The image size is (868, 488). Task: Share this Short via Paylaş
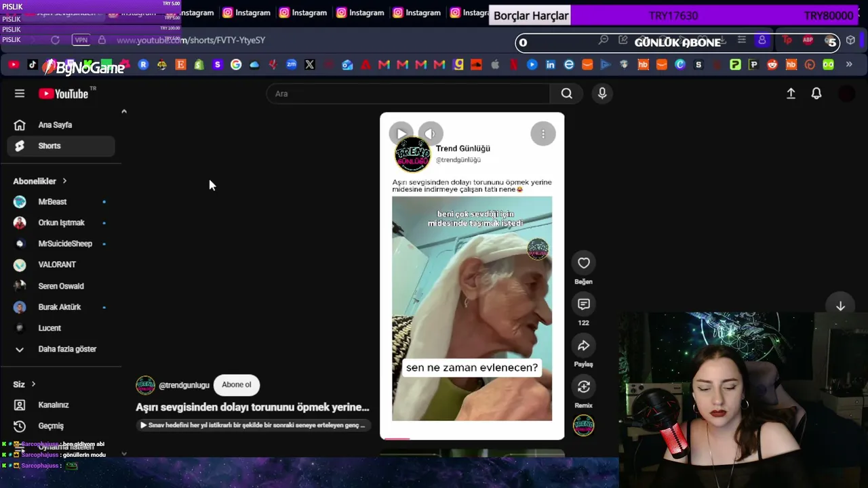(x=584, y=346)
